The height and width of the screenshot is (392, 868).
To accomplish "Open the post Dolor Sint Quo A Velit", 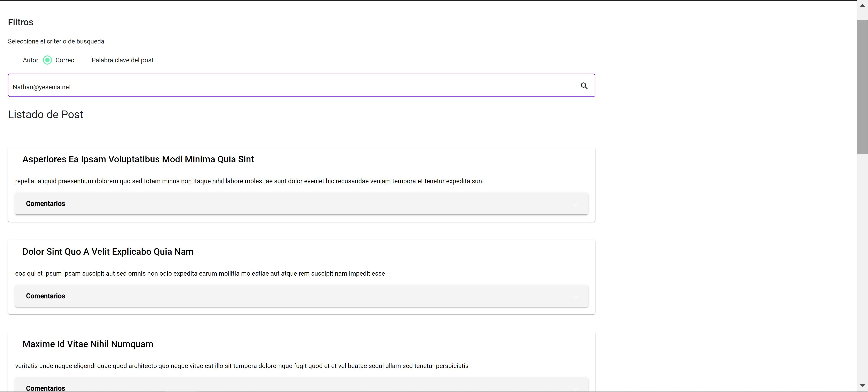I will click(107, 252).
